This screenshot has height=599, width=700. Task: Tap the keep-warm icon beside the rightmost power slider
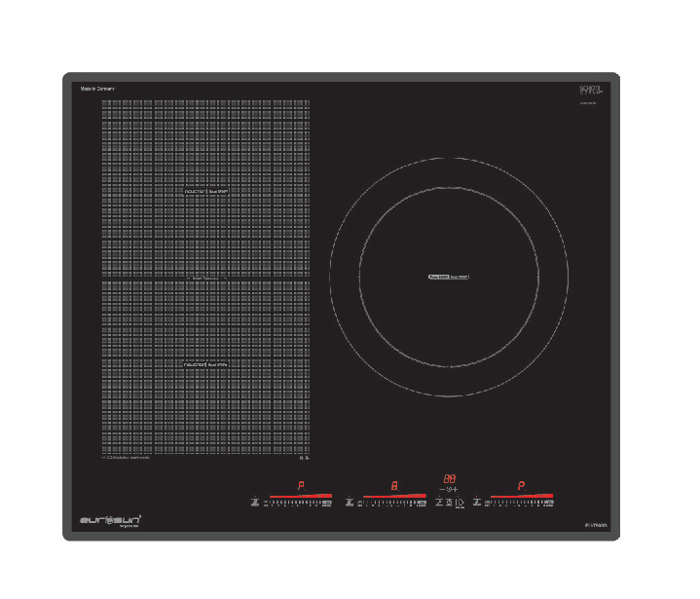[x=477, y=503]
